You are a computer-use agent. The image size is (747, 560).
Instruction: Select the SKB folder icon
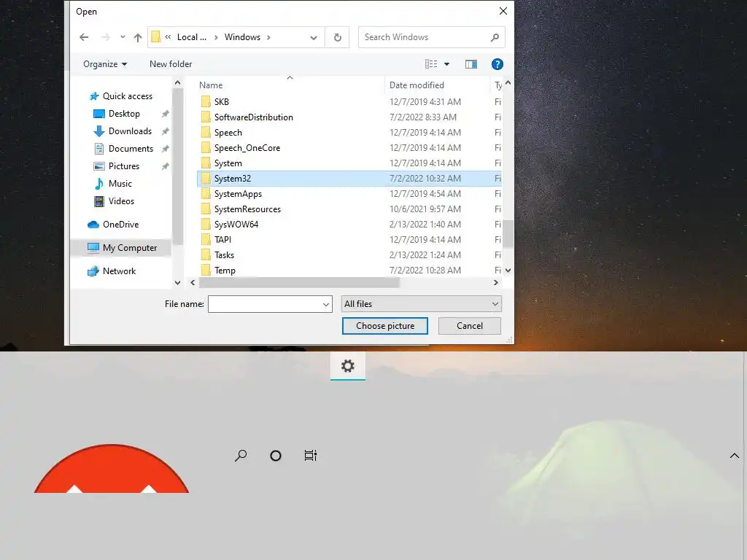(x=206, y=102)
